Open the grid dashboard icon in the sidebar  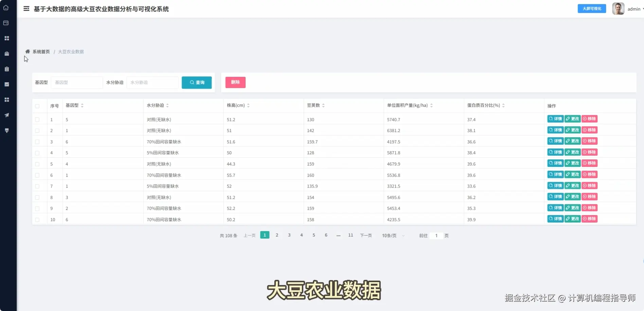(x=6, y=38)
